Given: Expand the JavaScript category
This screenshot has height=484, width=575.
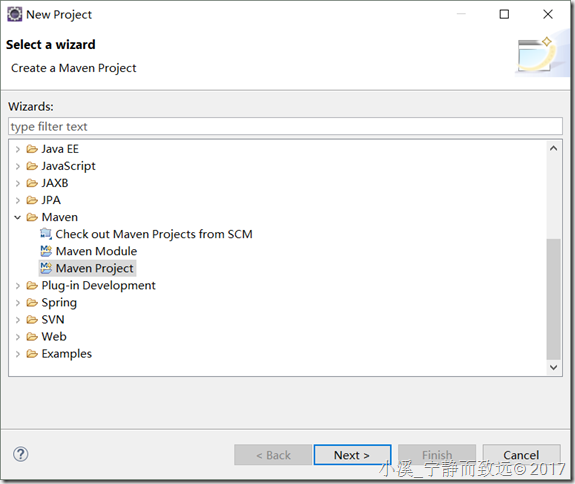Looking at the screenshot, I should pyautogui.click(x=17, y=166).
